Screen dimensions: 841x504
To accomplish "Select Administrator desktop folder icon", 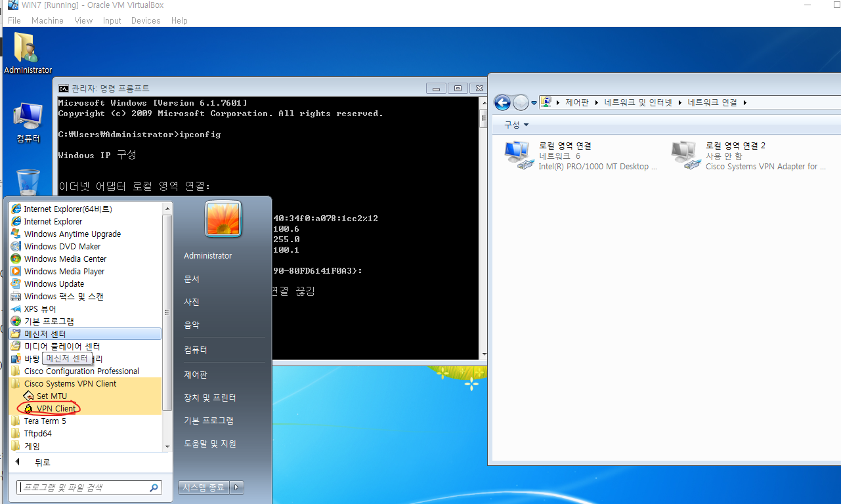I will click(28, 53).
